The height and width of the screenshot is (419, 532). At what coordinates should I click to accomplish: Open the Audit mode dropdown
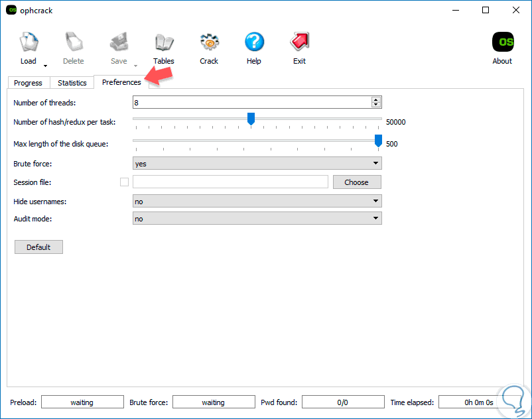pos(257,218)
